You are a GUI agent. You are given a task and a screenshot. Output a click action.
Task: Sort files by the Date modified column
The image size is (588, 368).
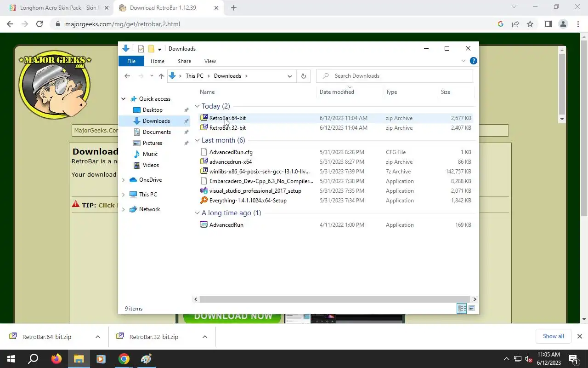[337, 92]
